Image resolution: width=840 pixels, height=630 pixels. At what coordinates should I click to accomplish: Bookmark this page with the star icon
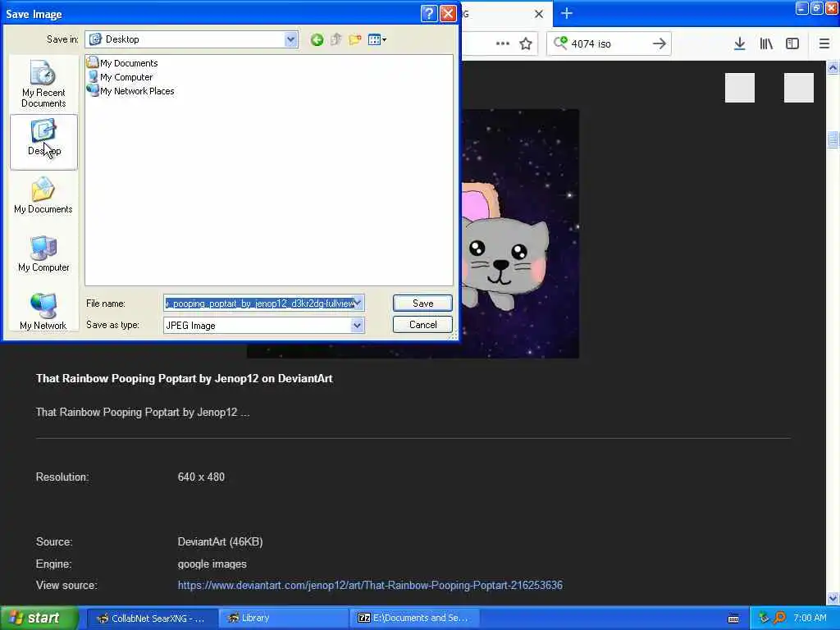[526, 43]
